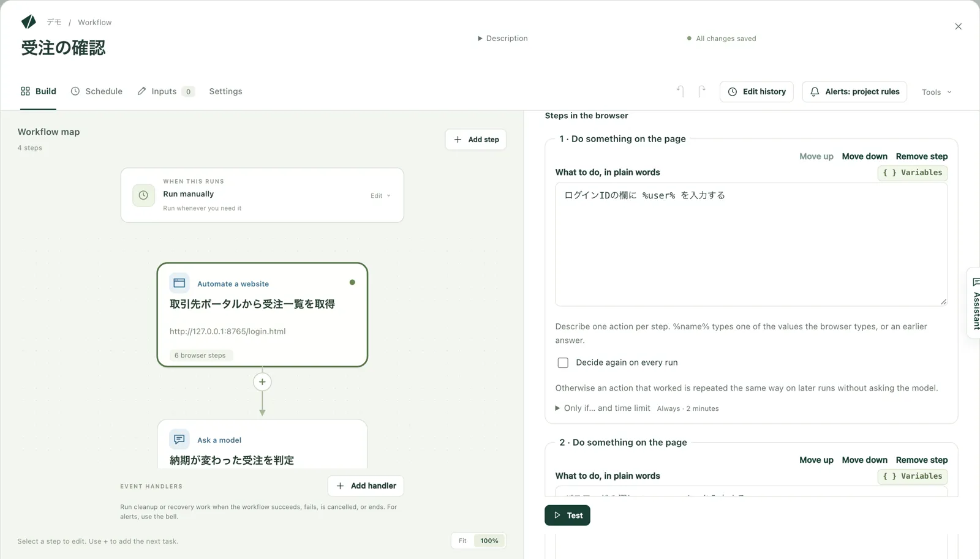Insert Variables in step 1
Image resolution: width=980 pixels, height=559 pixels.
coord(913,173)
